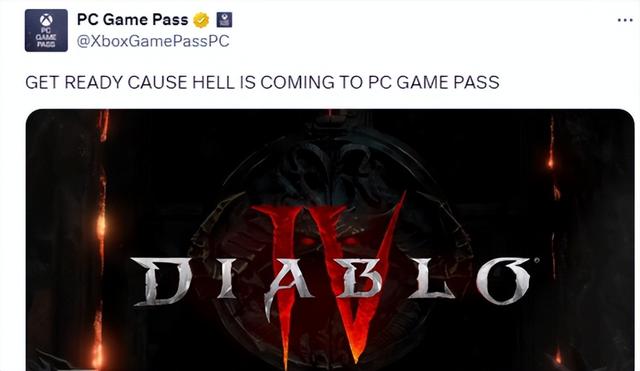Click the gold verified checkmark badge

coord(201,20)
